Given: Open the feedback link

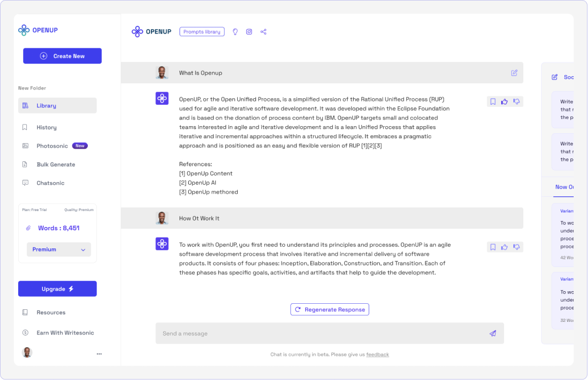Looking at the screenshot, I should tap(377, 355).
